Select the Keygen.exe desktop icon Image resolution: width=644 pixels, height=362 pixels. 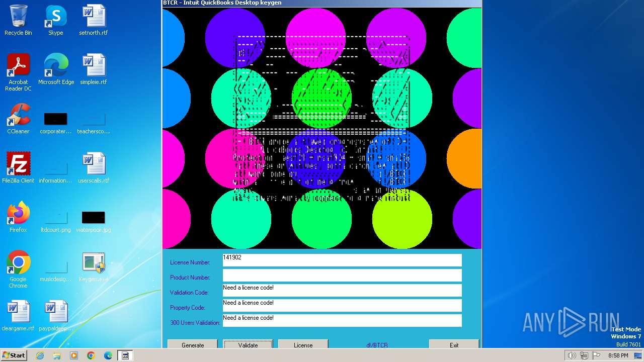(x=94, y=266)
